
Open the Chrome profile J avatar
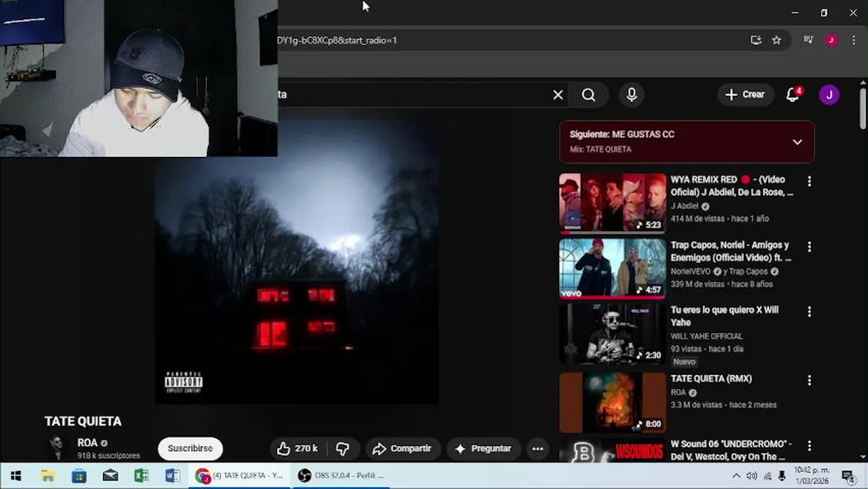click(x=831, y=40)
